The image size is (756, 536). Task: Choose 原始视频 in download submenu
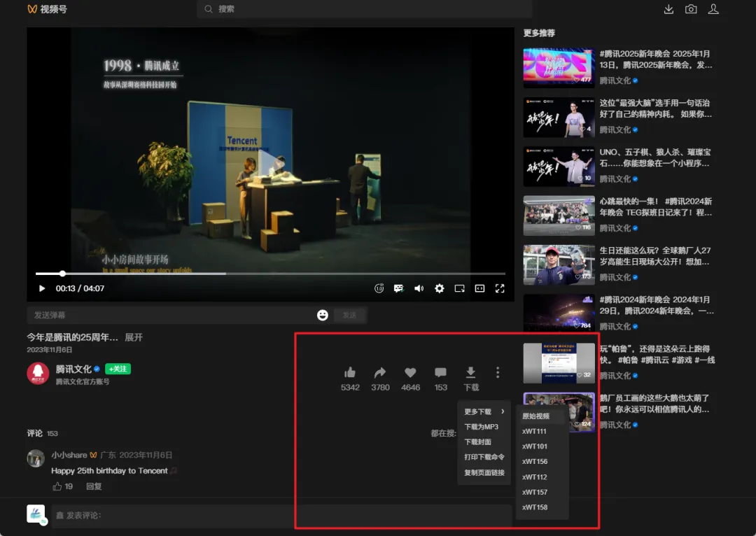click(x=542, y=416)
